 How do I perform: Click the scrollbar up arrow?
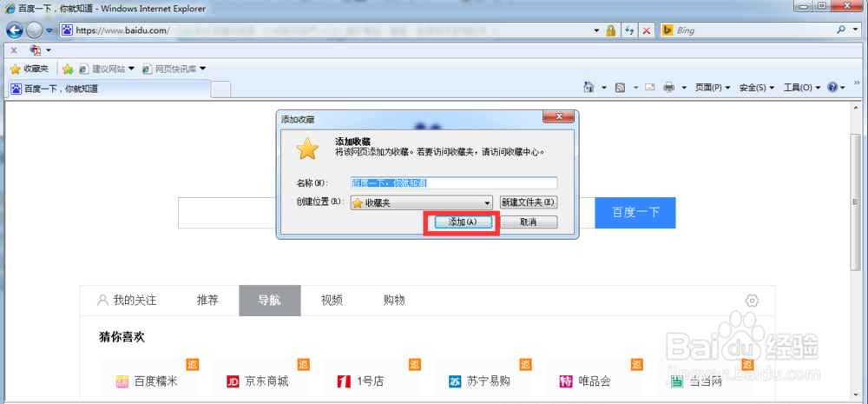point(856,106)
